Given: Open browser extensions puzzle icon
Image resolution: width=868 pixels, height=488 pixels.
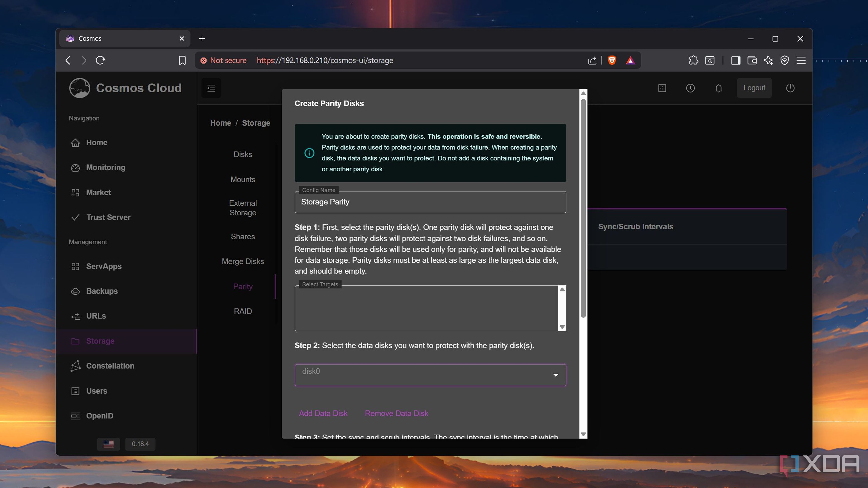Looking at the screenshot, I should pyautogui.click(x=693, y=60).
